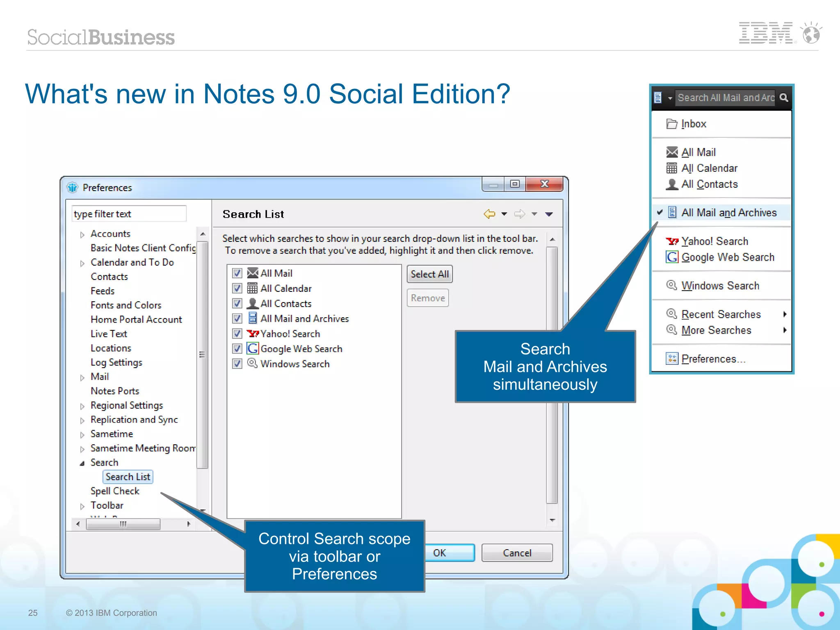
Task: Open Recent Searches submenu
Action: [721, 314]
